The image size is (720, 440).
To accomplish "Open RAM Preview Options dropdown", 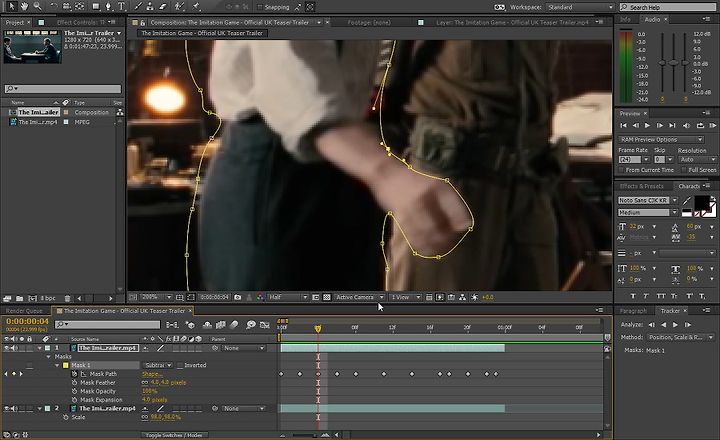I will 661,139.
